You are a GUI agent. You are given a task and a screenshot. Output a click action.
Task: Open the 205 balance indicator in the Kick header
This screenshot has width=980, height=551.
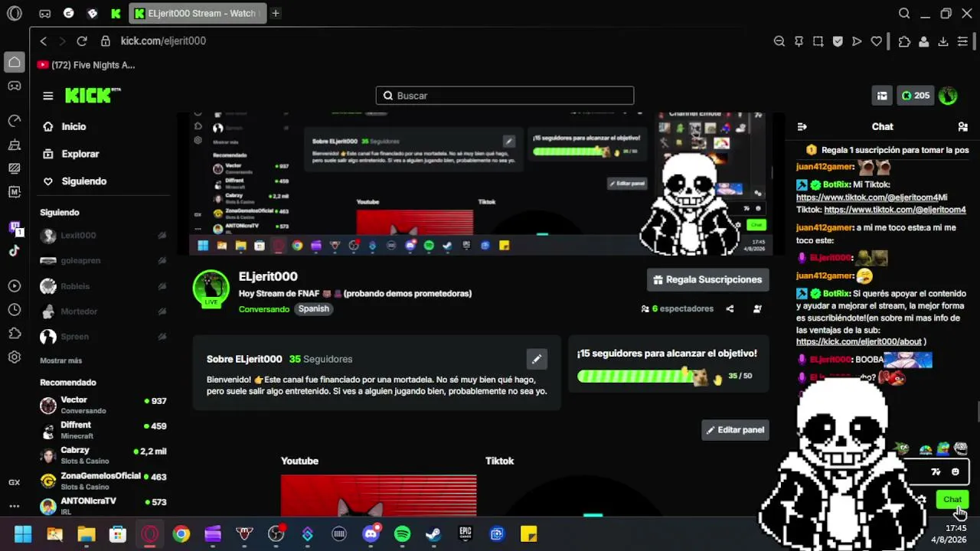pos(915,96)
